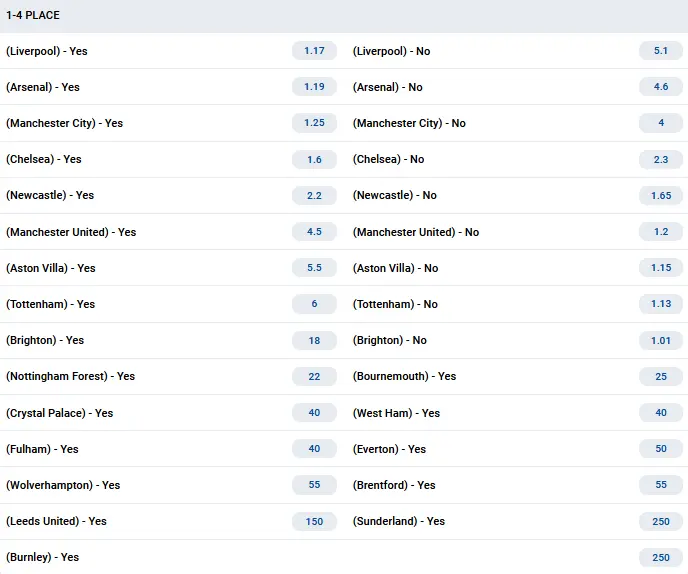Click Wolverhampton Yes odds 55

click(314, 484)
